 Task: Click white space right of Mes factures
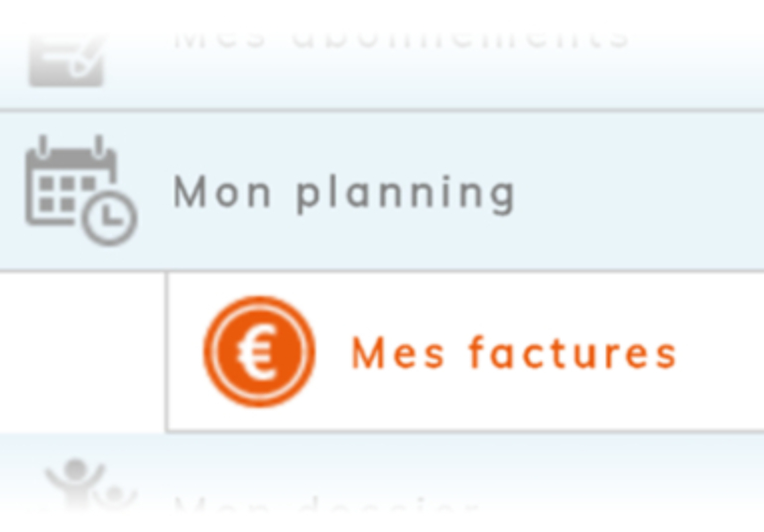[722, 353]
